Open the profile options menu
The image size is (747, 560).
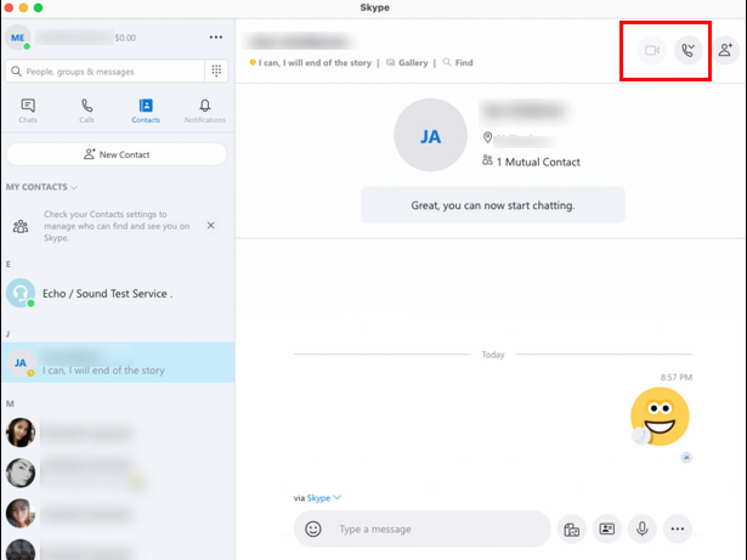[215, 37]
